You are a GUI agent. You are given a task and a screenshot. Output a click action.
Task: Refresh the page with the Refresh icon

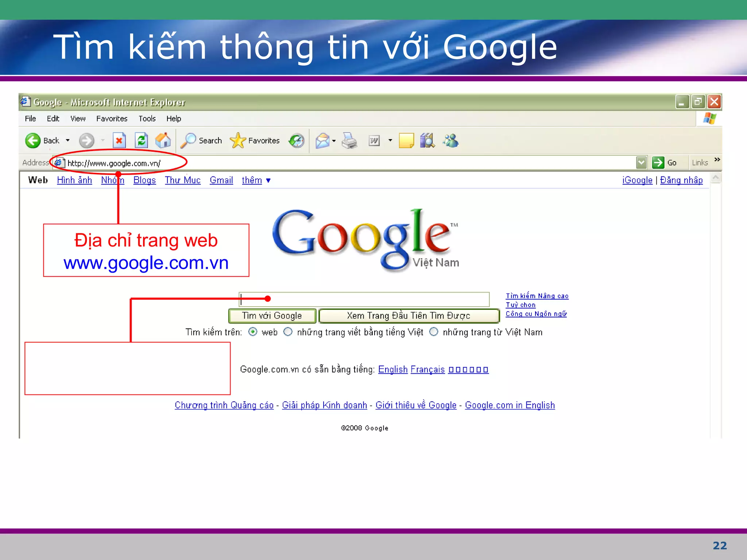tap(141, 140)
